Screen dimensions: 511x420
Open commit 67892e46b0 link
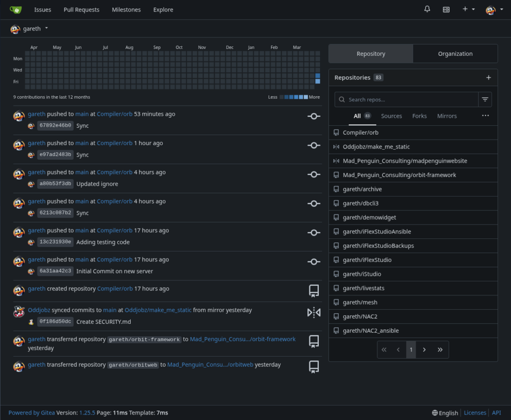(x=55, y=126)
